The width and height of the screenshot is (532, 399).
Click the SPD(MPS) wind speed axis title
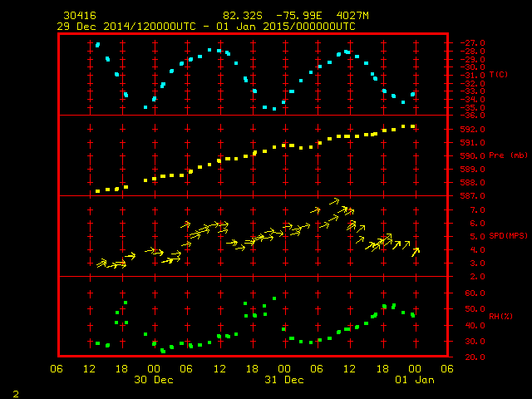(x=508, y=235)
